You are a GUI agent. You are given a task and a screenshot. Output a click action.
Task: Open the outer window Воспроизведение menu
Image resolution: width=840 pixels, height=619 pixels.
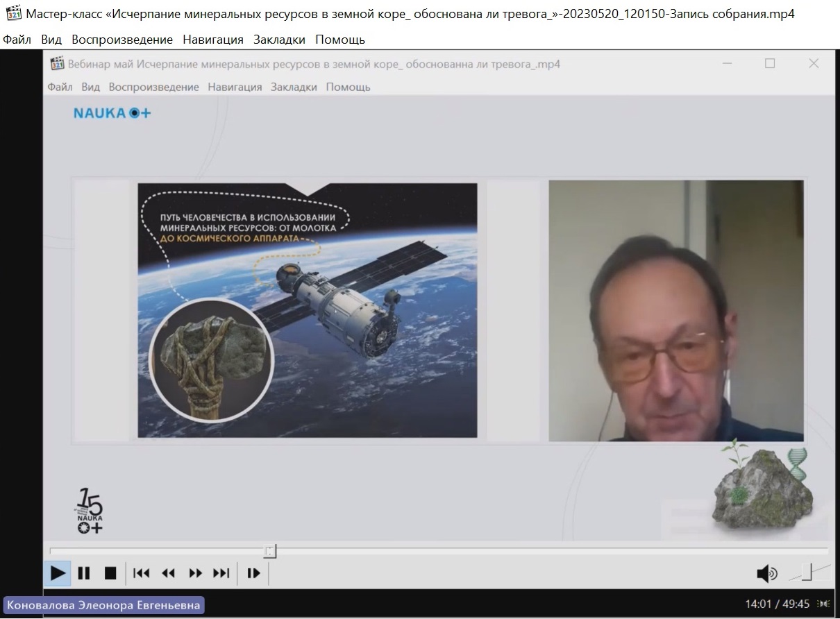point(122,40)
